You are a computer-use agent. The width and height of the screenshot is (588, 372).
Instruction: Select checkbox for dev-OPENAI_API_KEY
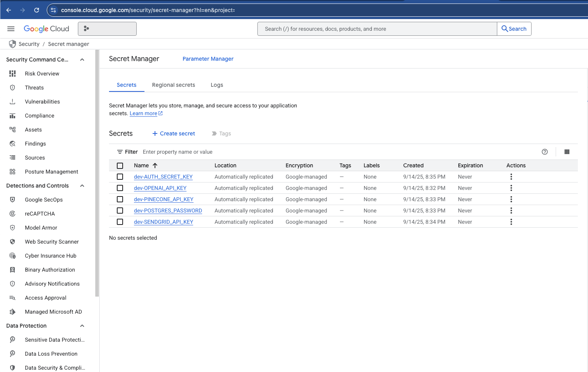120,188
